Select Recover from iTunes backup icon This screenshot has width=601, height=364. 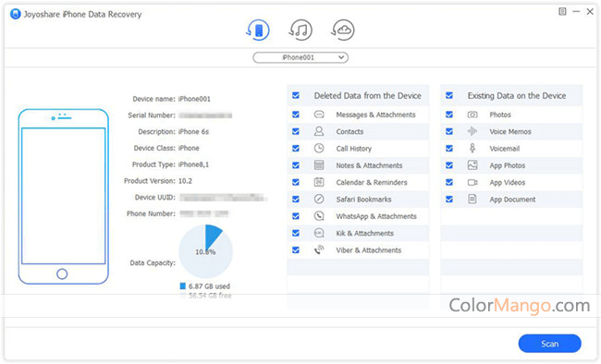pos(300,30)
